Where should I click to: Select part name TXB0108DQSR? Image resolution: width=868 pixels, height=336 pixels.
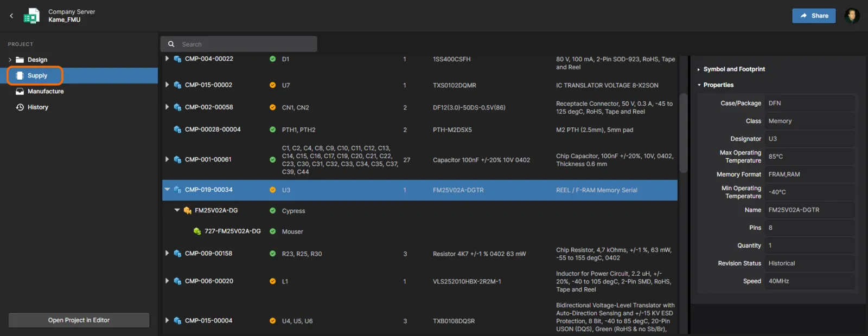[x=454, y=321]
